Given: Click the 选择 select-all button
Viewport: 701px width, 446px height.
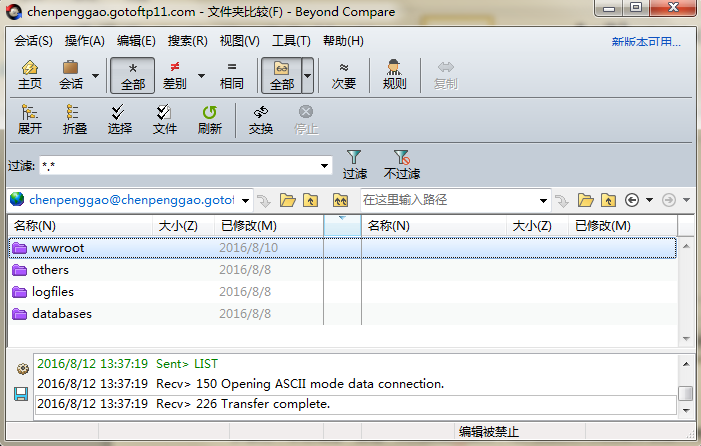Looking at the screenshot, I should point(119,120).
